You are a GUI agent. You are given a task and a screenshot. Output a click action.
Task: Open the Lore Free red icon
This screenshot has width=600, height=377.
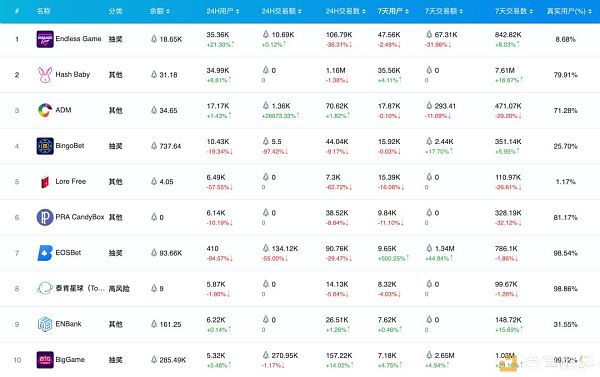click(45, 182)
